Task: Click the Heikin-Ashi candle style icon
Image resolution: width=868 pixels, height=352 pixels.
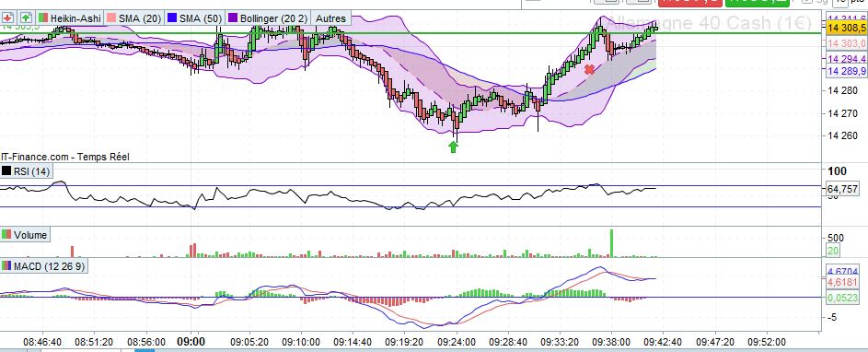Action: 42,18
